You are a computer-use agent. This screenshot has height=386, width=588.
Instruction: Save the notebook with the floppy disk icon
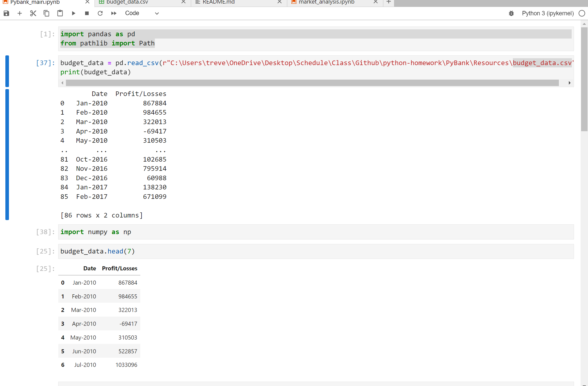coord(6,13)
